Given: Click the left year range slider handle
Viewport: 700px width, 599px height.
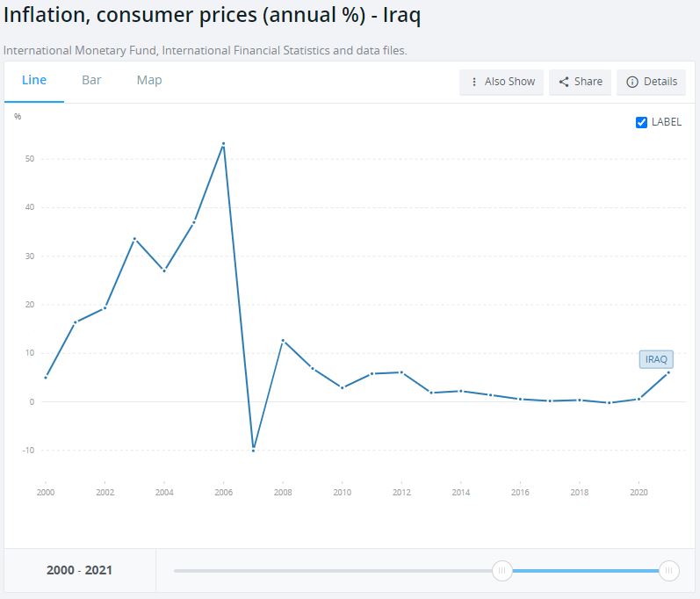Looking at the screenshot, I should pos(502,571).
